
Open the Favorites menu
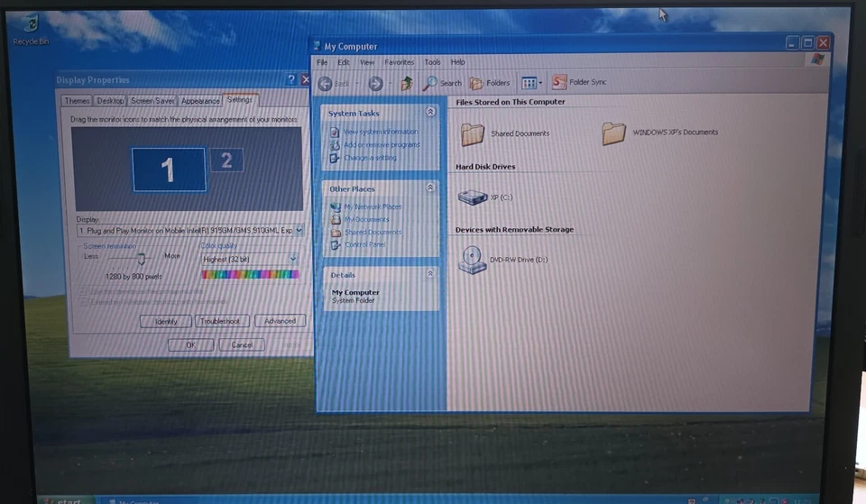(400, 62)
